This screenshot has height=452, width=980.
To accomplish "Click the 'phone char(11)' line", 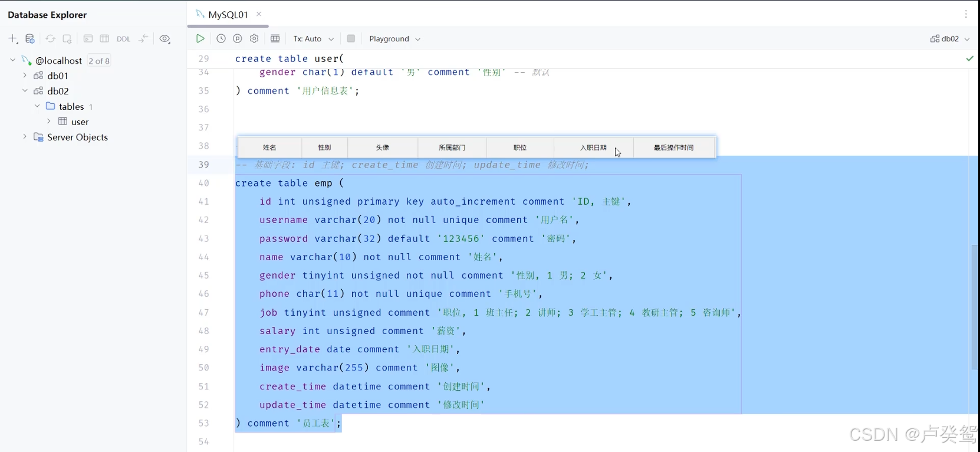I will 400,294.
